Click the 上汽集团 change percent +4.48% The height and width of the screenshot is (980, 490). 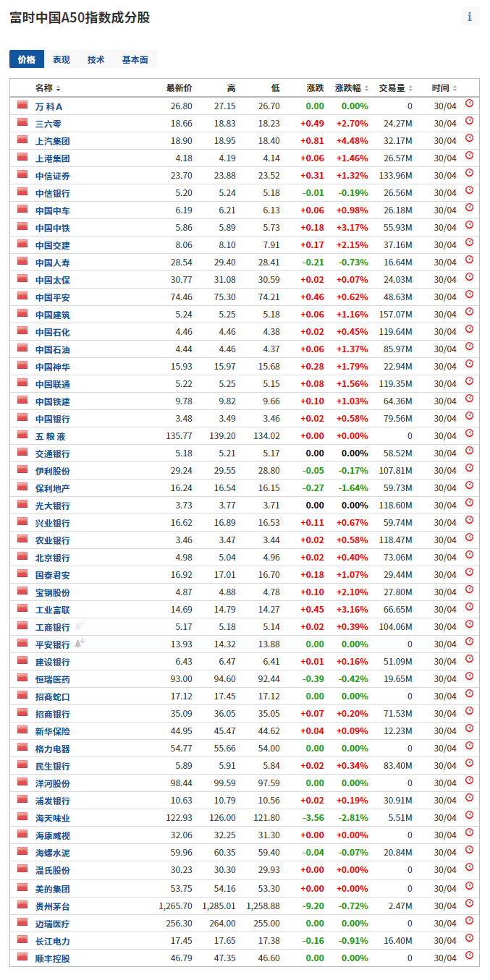[x=352, y=141]
